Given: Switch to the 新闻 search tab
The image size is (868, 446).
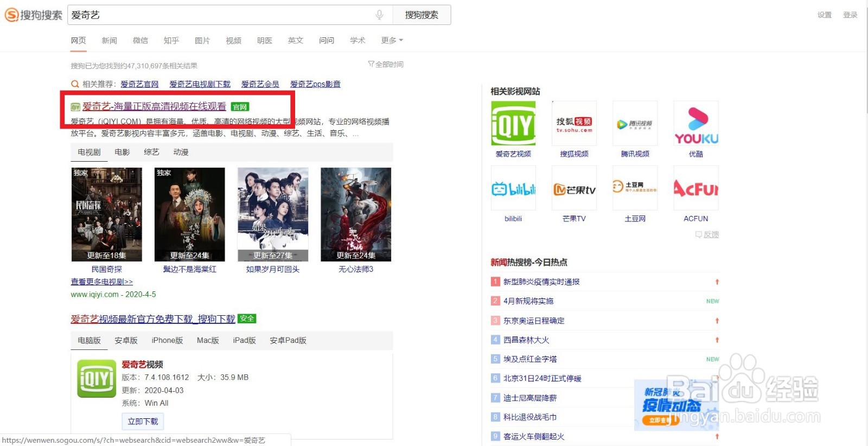Looking at the screenshot, I should point(109,40).
